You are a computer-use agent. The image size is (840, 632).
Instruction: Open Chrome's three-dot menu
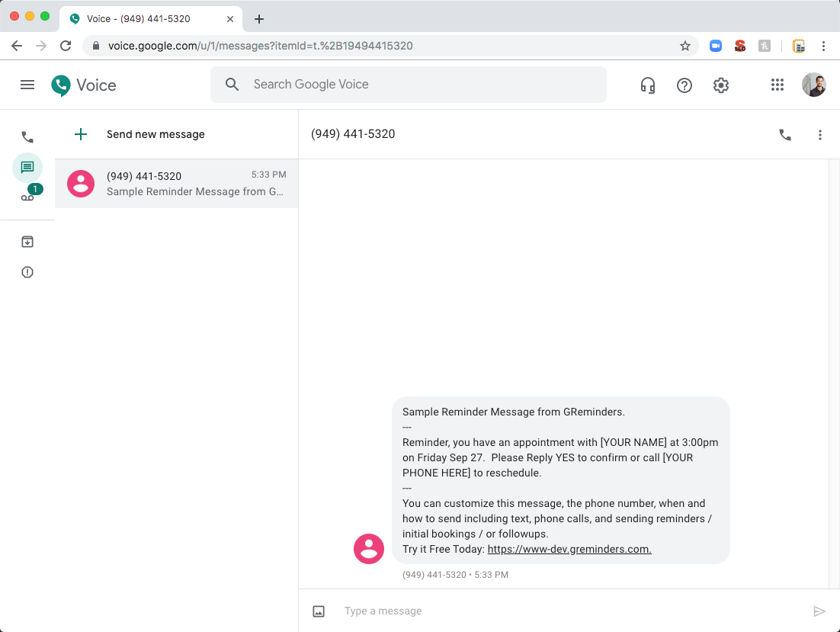[823, 46]
